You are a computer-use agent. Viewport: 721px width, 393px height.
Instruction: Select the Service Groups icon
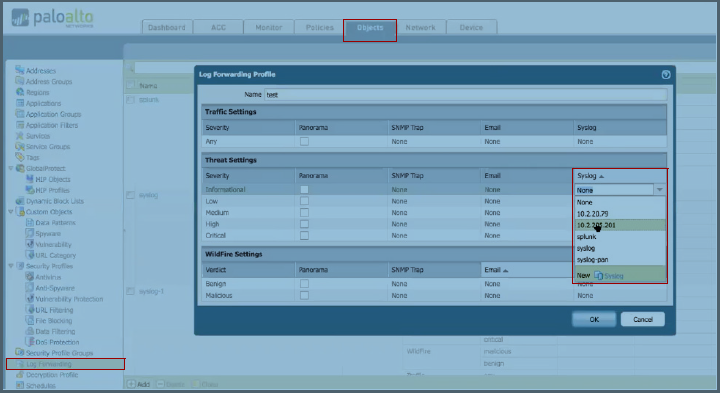point(19,147)
